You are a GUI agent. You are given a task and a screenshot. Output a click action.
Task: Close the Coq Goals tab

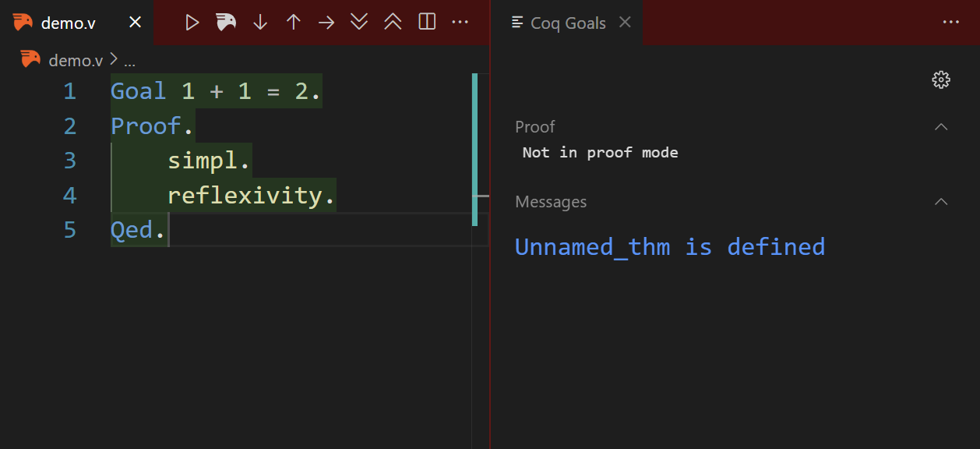coord(625,23)
